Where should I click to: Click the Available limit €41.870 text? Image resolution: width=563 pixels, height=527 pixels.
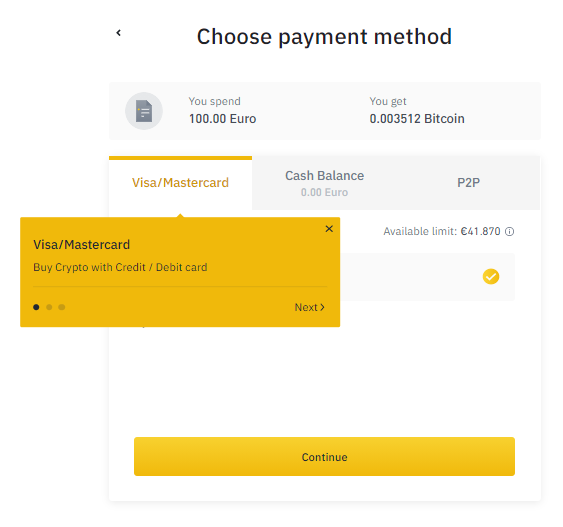442,232
